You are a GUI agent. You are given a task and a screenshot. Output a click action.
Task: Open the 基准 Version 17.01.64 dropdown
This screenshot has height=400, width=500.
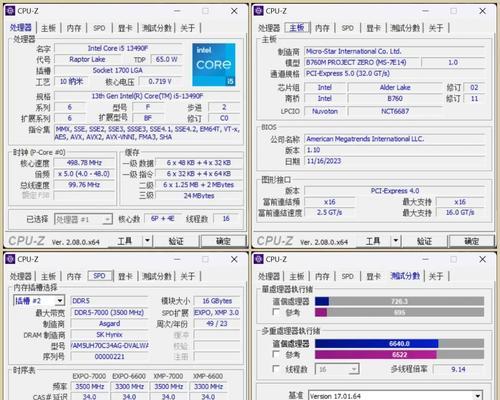point(395,396)
